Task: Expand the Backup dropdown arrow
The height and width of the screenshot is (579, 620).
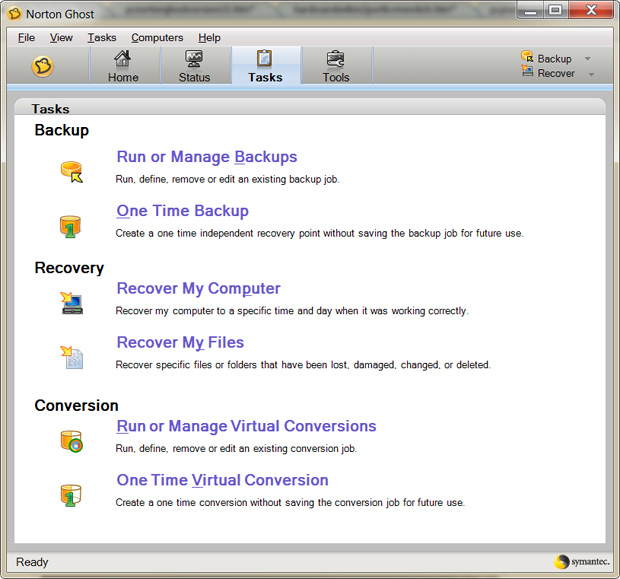Action: click(x=588, y=59)
